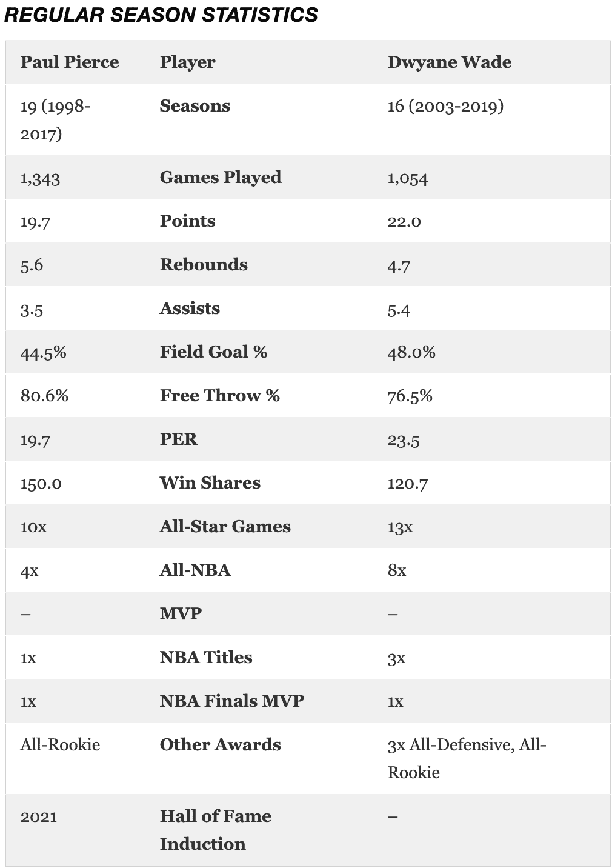
Task: Click the All-Star Games row label
Action: tap(225, 527)
